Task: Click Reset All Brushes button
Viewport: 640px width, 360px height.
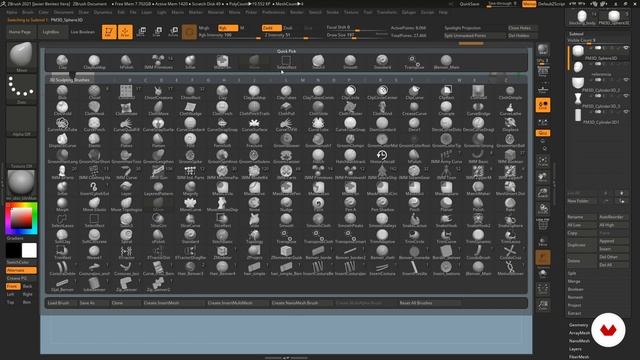Action: click(x=430, y=303)
